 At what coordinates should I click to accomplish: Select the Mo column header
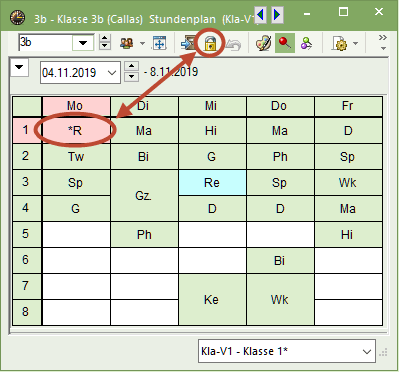coord(76,106)
